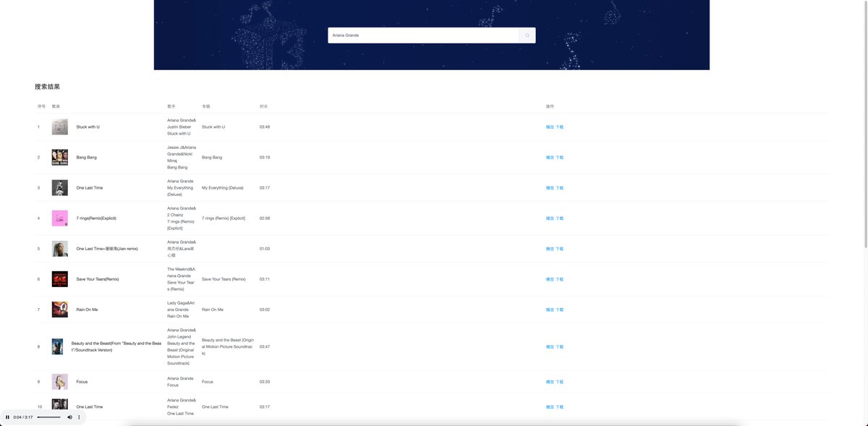Click 下载 for Beauty and the Beast

559,346
